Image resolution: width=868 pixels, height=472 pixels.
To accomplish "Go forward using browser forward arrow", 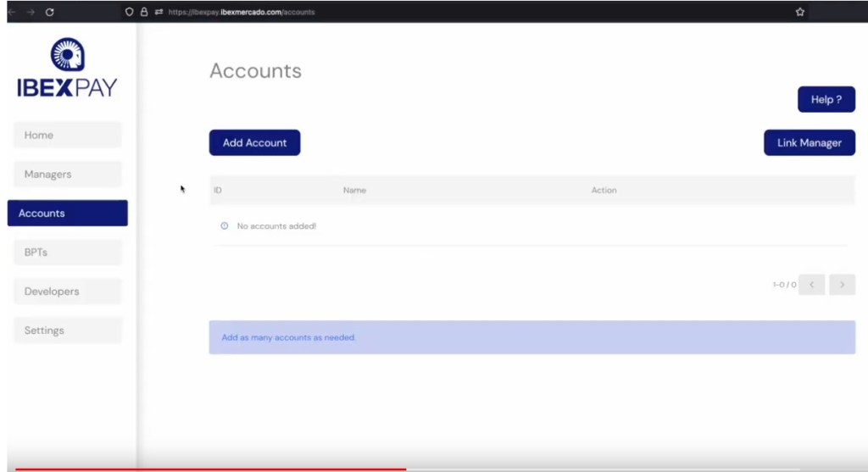I will tap(31, 12).
